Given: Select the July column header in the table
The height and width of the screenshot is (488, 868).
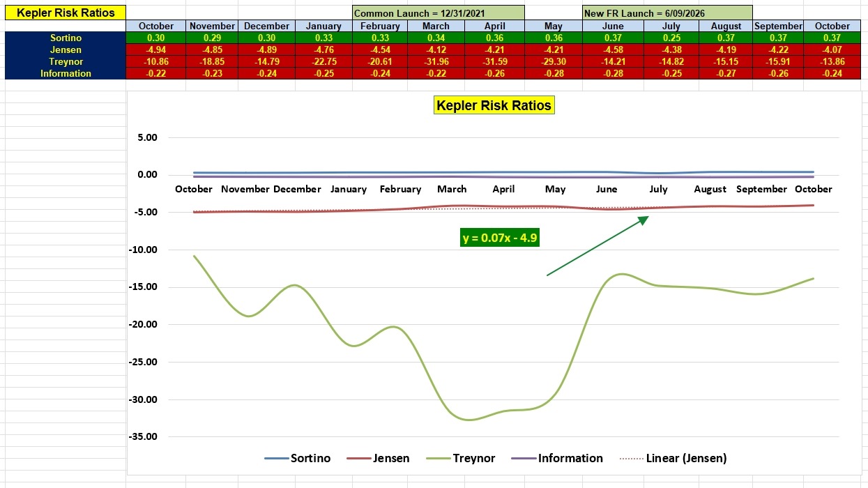Looking at the screenshot, I should point(671,26).
